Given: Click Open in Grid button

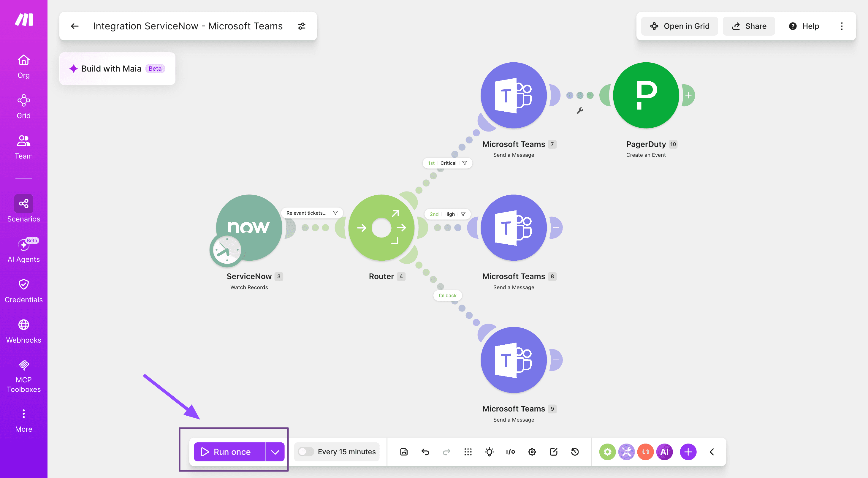Looking at the screenshot, I should 679,26.
